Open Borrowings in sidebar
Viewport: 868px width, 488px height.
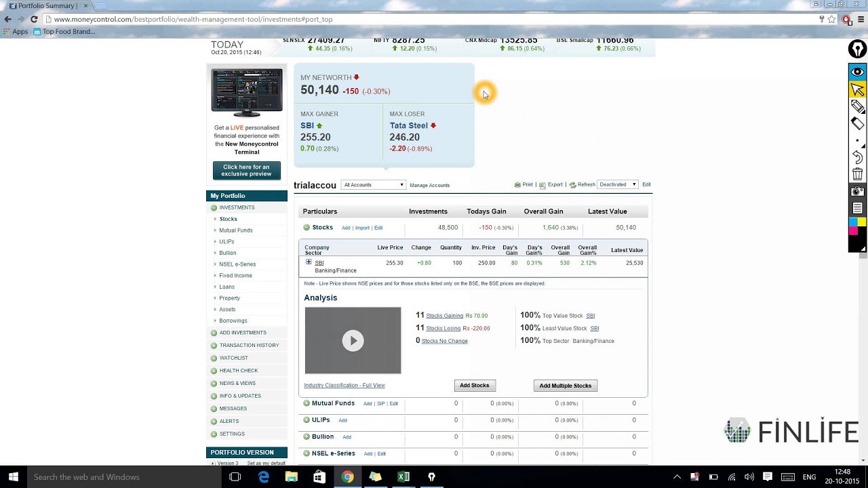(x=233, y=321)
